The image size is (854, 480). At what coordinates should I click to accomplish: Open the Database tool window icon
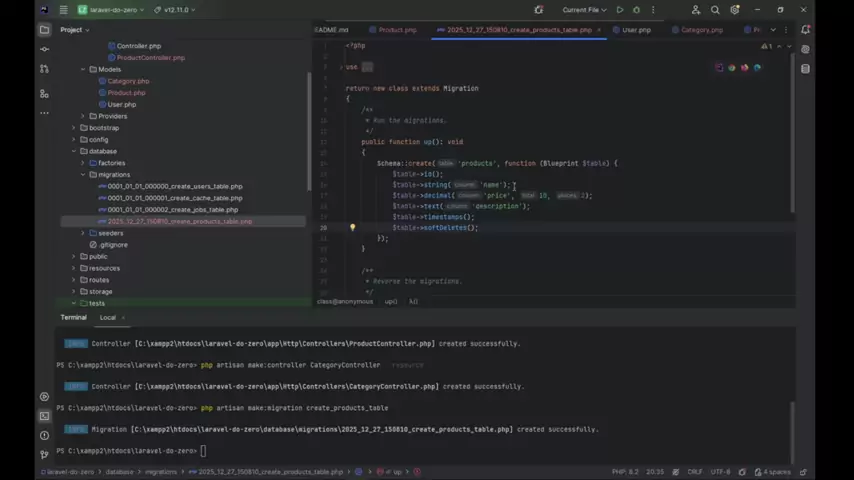806,69
